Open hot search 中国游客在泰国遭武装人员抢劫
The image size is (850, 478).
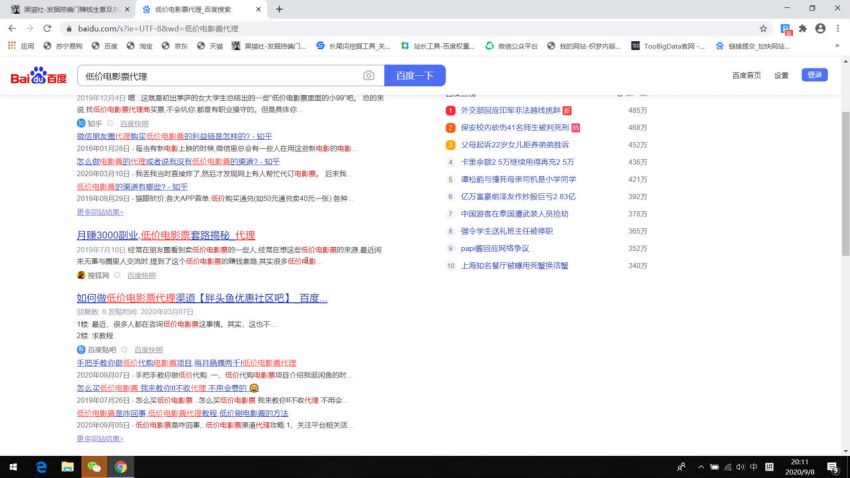pos(514,214)
